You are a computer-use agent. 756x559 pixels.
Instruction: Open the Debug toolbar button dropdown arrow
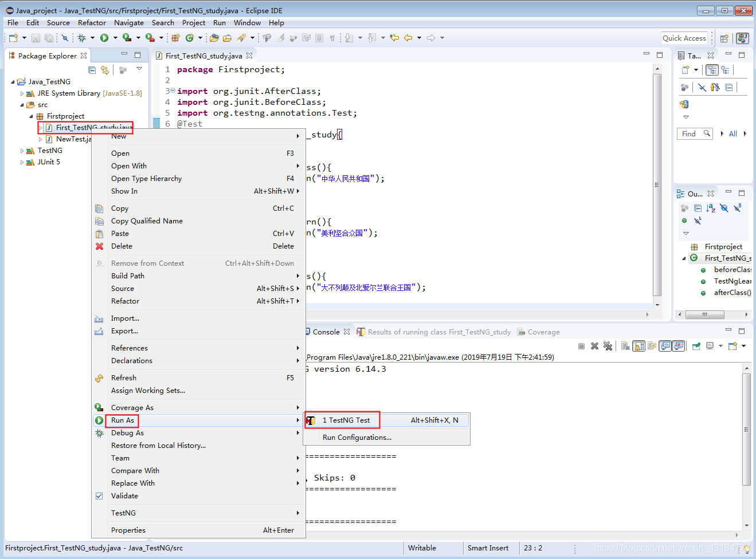(92, 38)
